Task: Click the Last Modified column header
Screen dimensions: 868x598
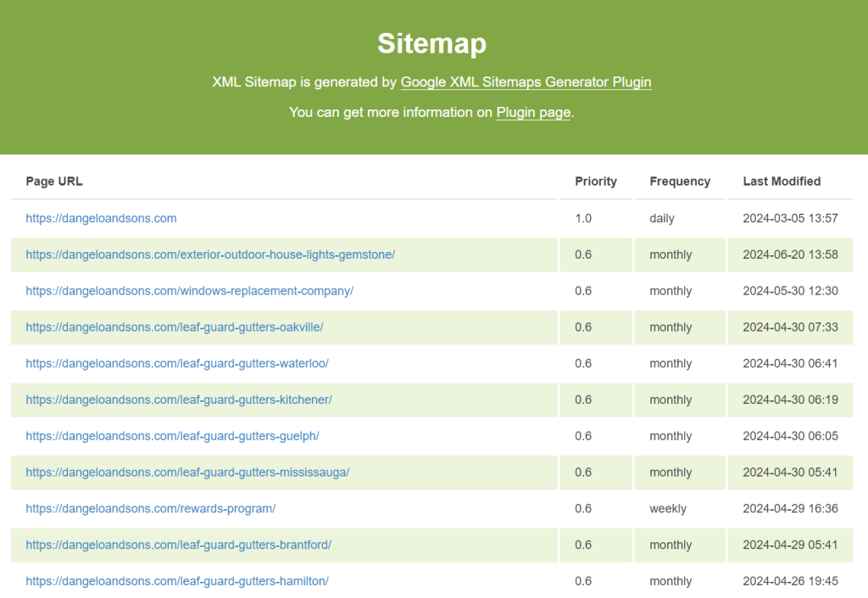Action: 782,181
